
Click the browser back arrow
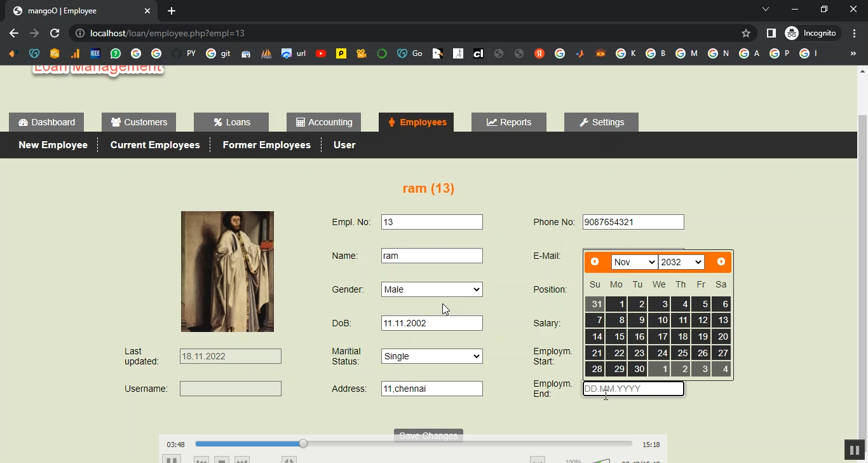(14, 33)
